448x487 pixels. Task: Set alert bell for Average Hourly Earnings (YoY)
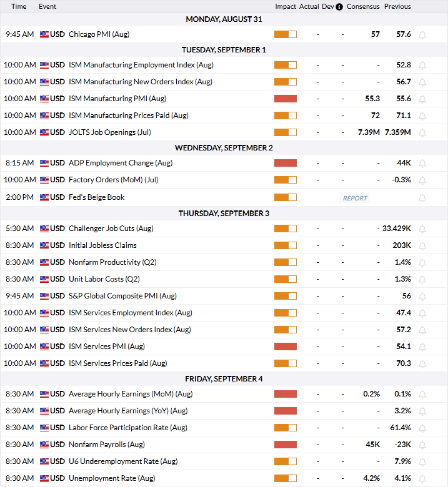click(422, 411)
